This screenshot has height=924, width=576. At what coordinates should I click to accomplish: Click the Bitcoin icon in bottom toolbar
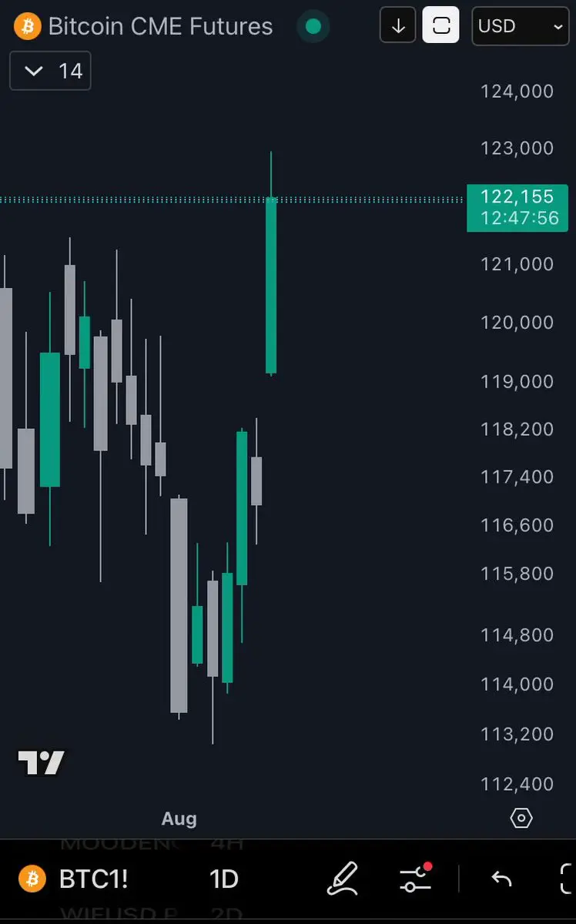(x=32, y=879)
